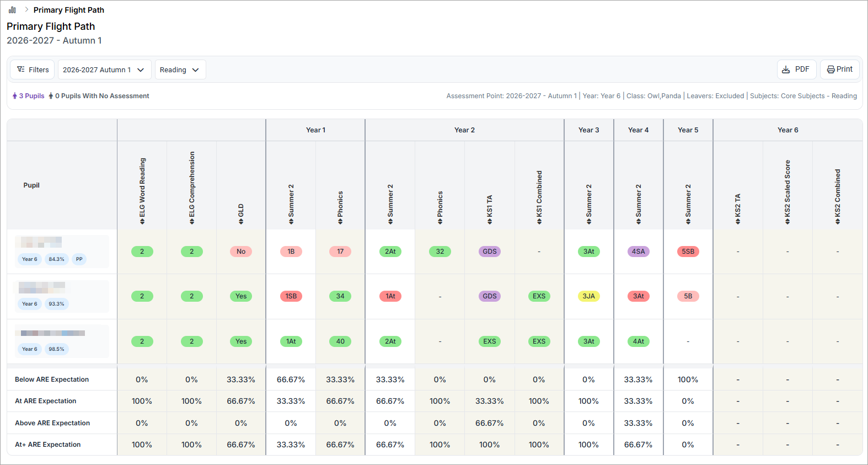Click the purple 4SA grade badge
The image size is (868, 465).
click(x=639, y=252)
